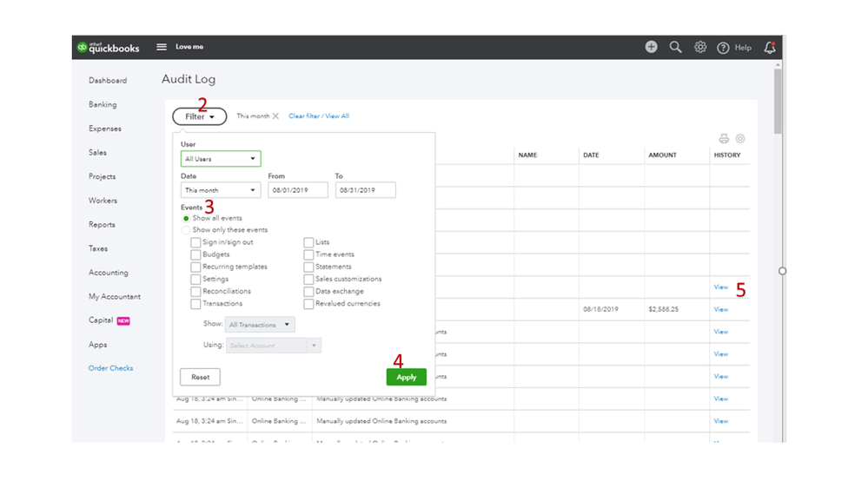
Task: Open the search magnifier icon
Action: point(675,47)
